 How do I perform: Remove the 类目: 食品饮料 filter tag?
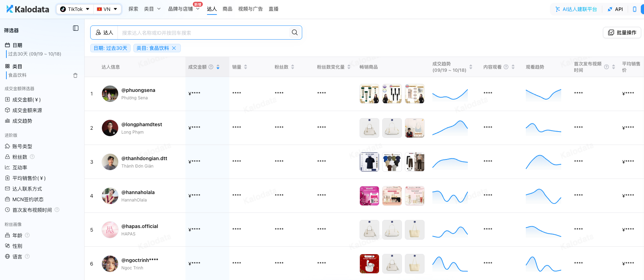point(174,48)
